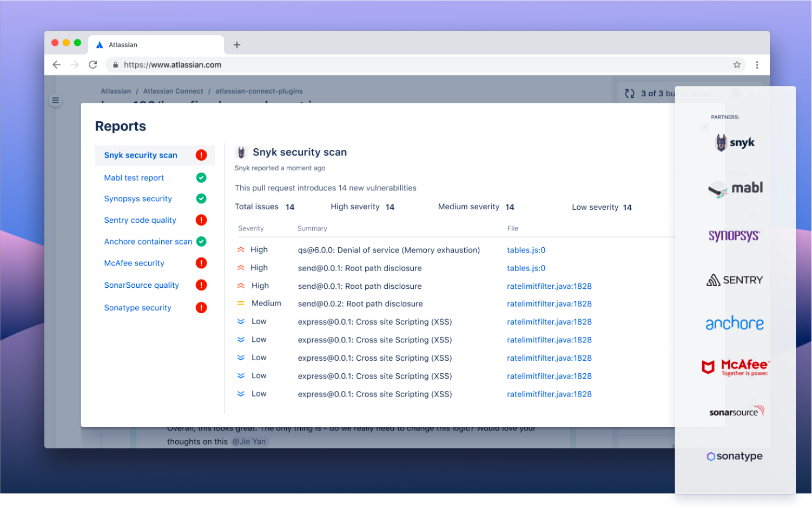Viewport: 812px width, 509px height.
Task: Click the browser back arrow
Action: tap(57, 65)
